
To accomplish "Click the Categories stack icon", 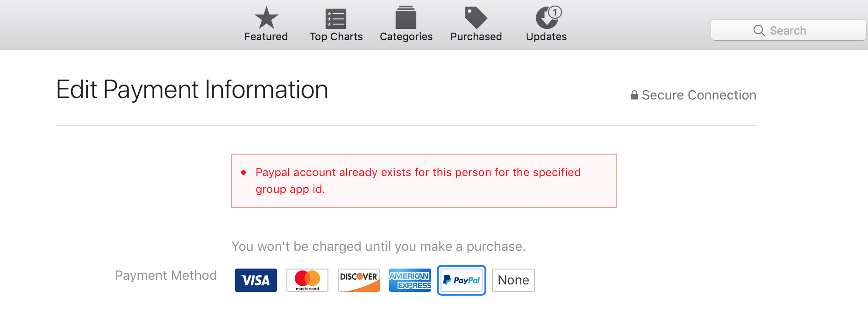I will click(406, 18).
